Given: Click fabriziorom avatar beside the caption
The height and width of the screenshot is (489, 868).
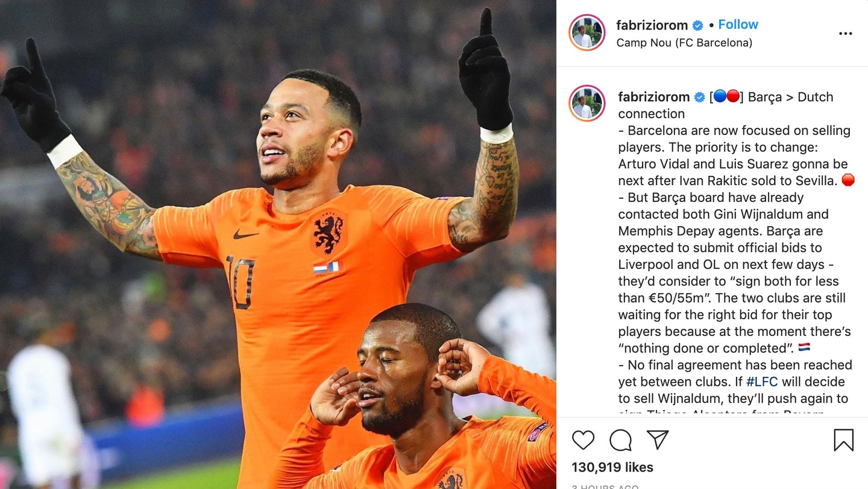Looking at the screenshot, I should (x=587, y=103).
